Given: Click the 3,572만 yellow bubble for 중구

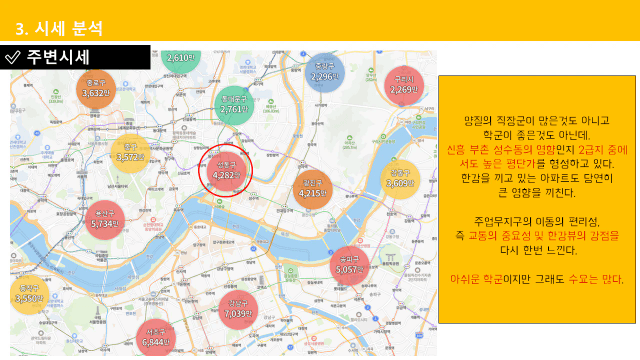Looking at the screenshot, I should [131, 153].
